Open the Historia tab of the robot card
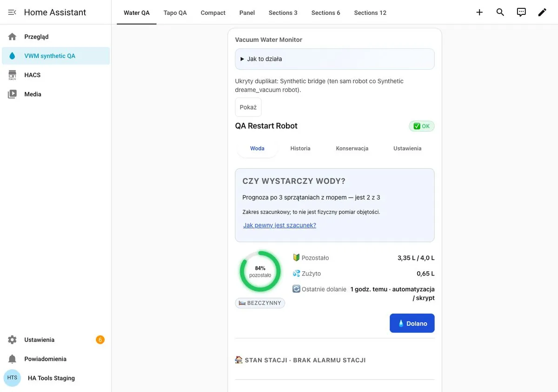 [x=300, y=149]
